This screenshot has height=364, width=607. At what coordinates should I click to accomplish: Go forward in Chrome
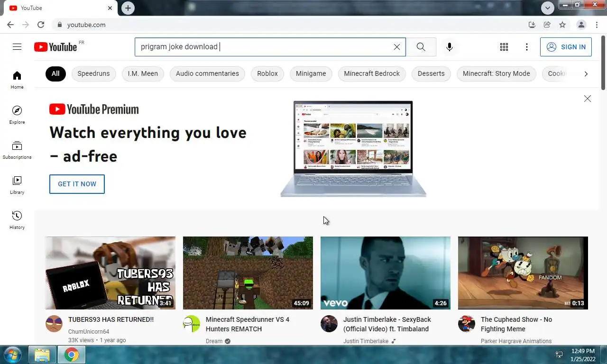pos(26,25)
